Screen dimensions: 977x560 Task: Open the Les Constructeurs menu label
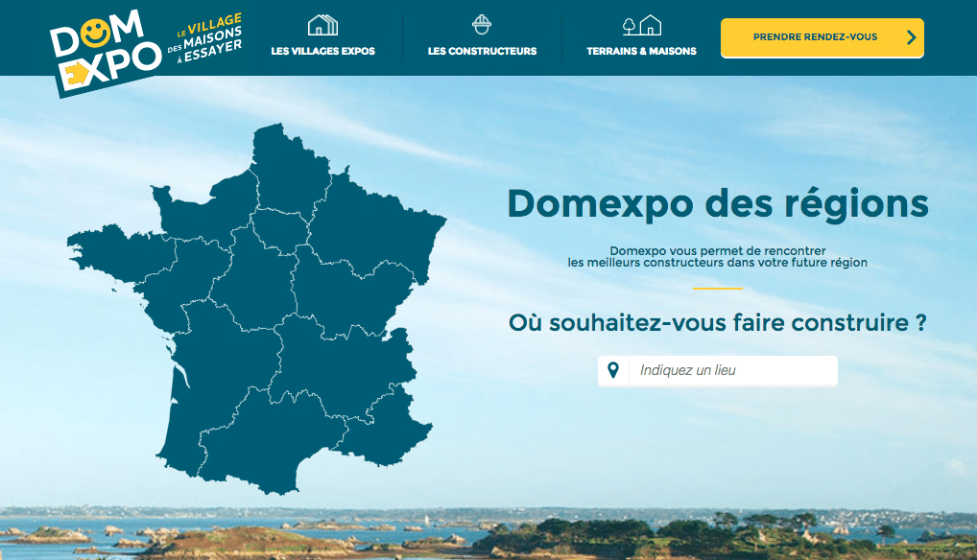482,51
